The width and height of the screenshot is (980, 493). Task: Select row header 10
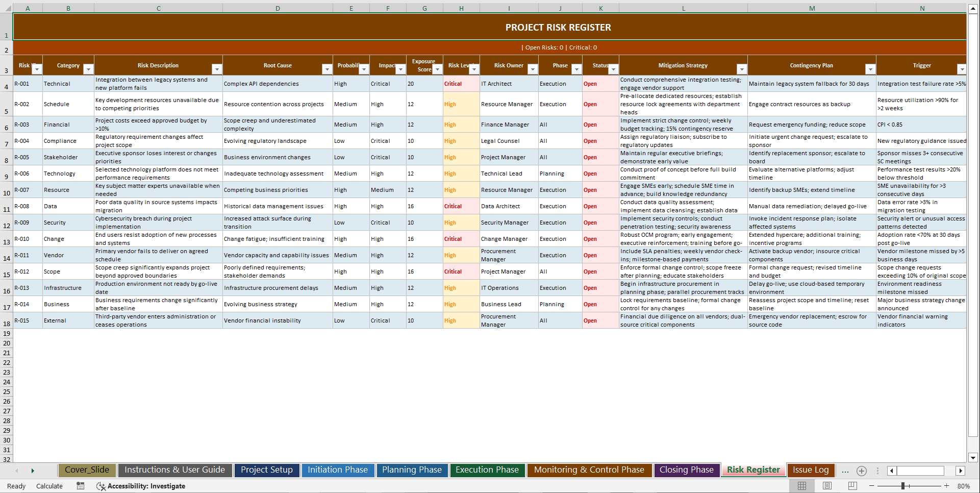[6, 190]
